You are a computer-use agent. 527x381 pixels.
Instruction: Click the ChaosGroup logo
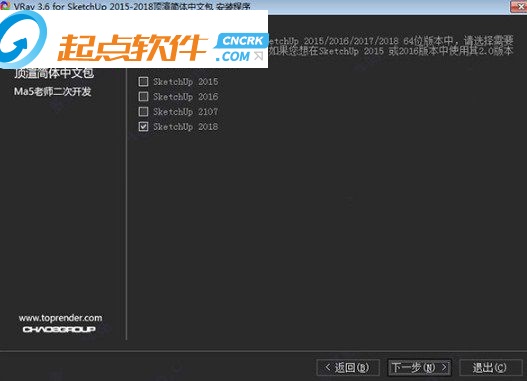point(59,330)
